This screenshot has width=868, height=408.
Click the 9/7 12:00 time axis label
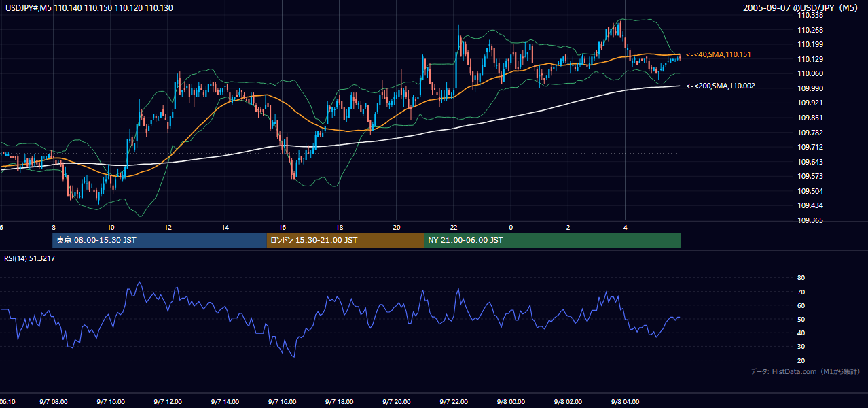click(x=167, y=402)
